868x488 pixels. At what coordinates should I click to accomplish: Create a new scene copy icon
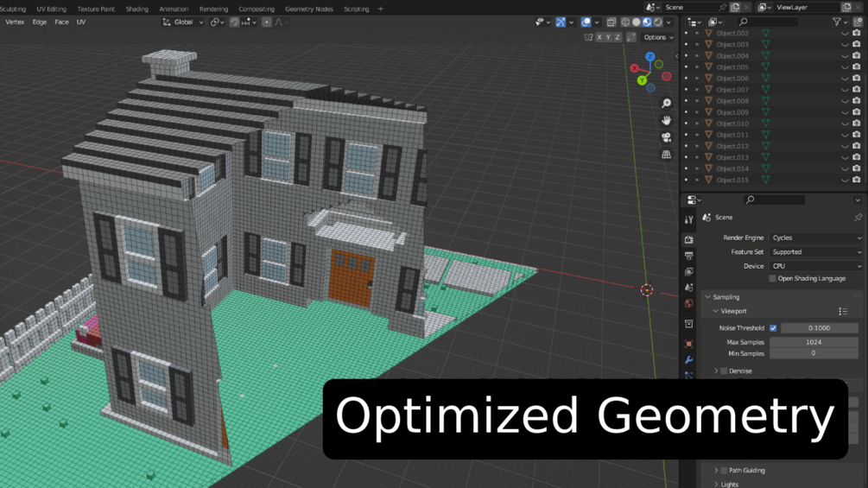[735, 7]
